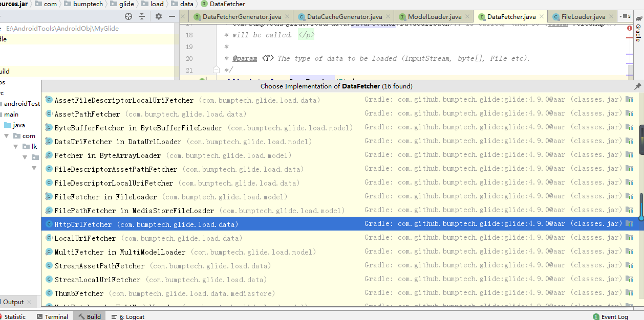The height and width of the screenshot is (320, 644).
Task: Choose FileDescriptorAssetPathFetcher implementation
Action: point(340,169)
